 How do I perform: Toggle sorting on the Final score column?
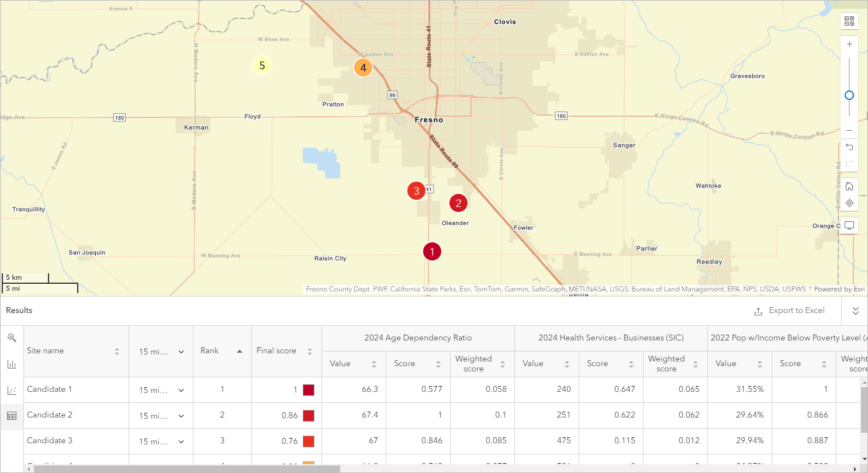[x=309, y=350]
